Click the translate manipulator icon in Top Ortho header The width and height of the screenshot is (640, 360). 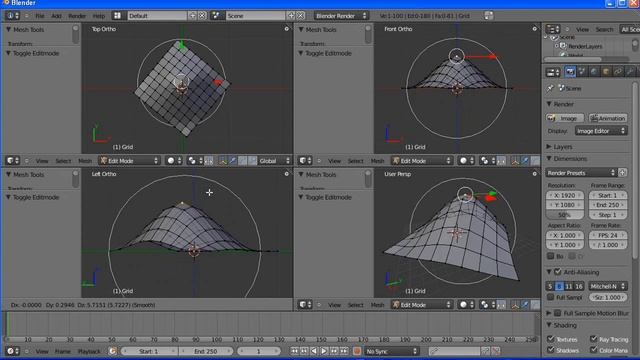(x=233, y=161)
